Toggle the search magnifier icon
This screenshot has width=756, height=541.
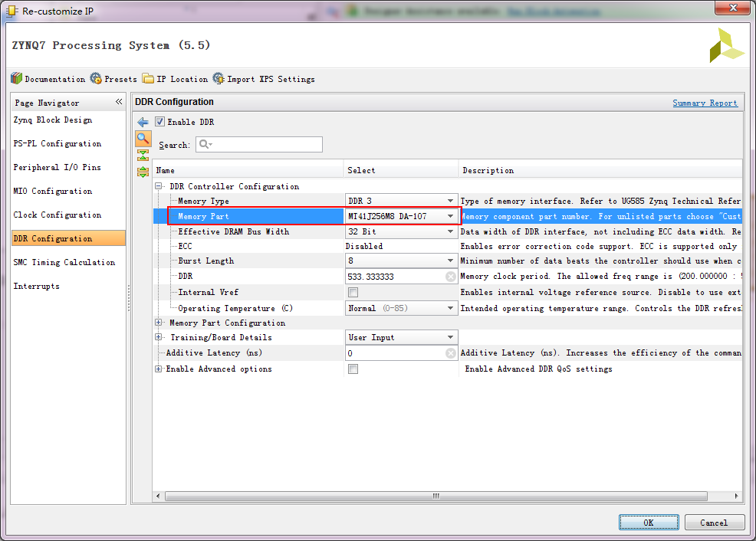point(143,139)
